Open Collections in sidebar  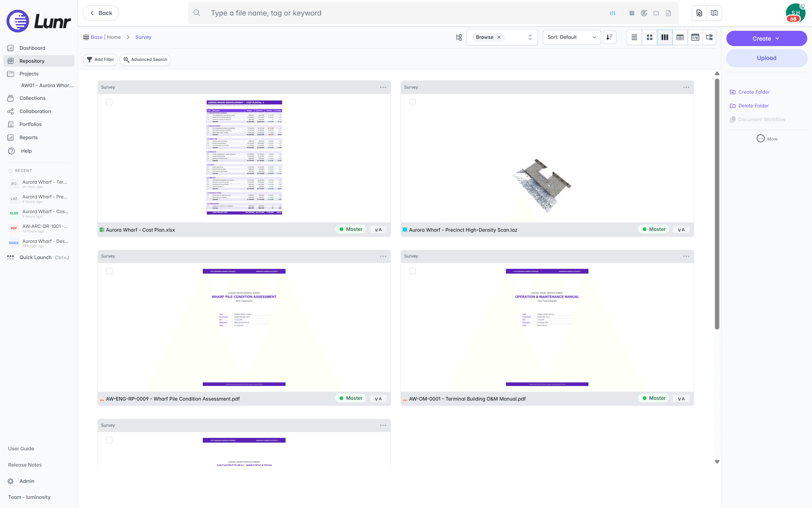click(x=32, y=98)
